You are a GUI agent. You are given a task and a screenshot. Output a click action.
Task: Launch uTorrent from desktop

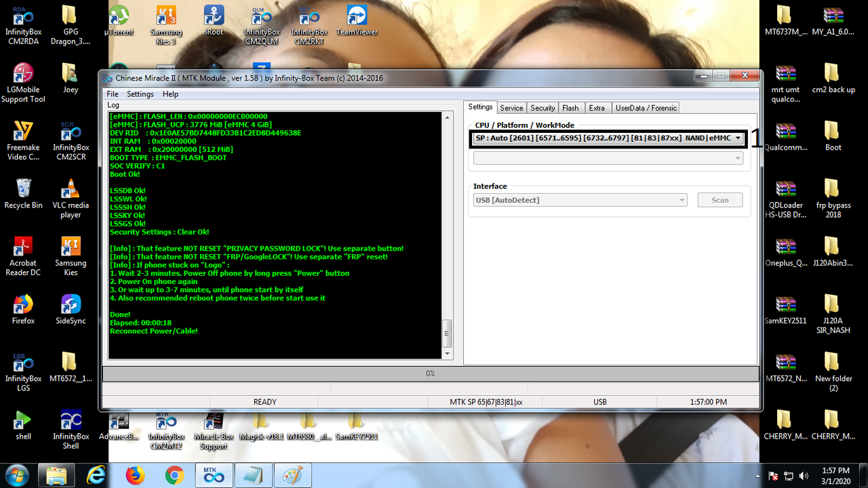(x=119, y=20)
